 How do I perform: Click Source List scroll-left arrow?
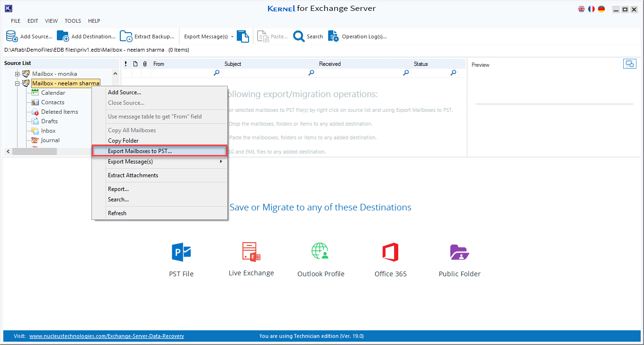tap(8, 151)
